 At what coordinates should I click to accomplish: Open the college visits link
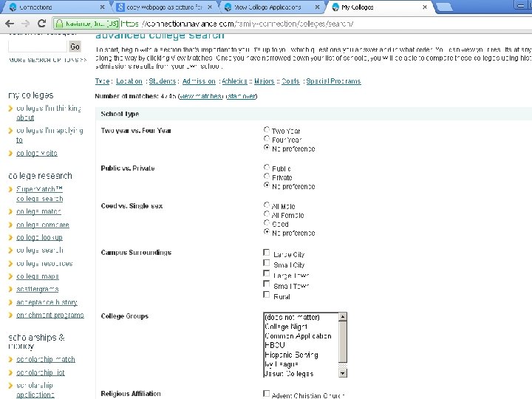(x=37, y=153)
